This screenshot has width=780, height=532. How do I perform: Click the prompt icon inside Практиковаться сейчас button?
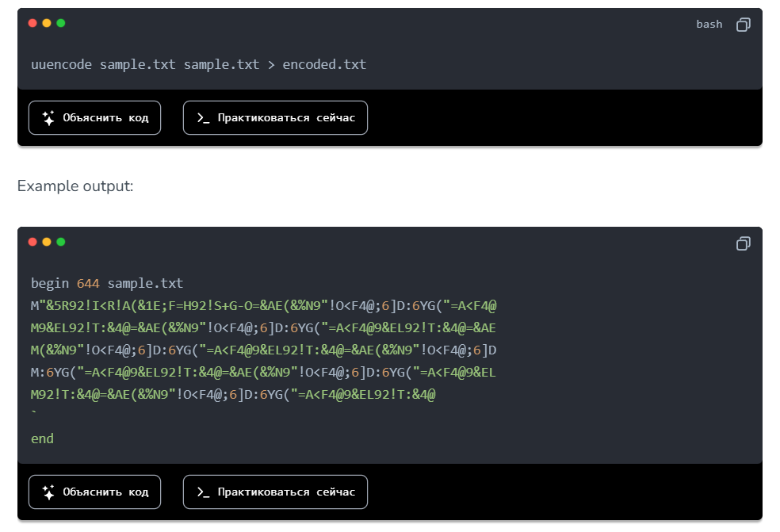point(204,117)
